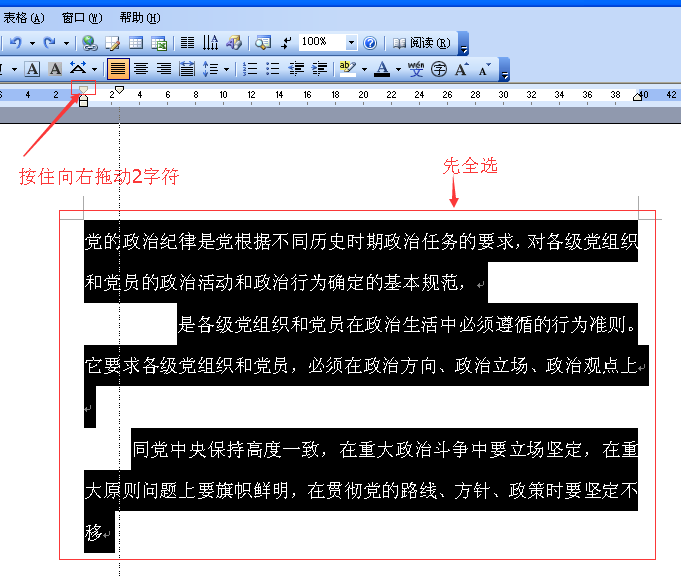Image resolution: width=681 pixels, height=578 pixels.
Task: Open the Font Color dropdown arrow
Action: pyautogui.click(x=398, y=69)
